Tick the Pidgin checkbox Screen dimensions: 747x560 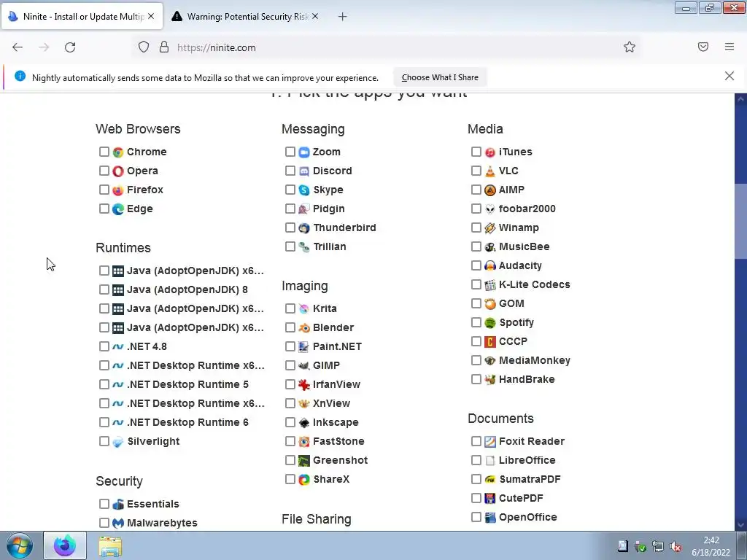click(x=290, y=209)
